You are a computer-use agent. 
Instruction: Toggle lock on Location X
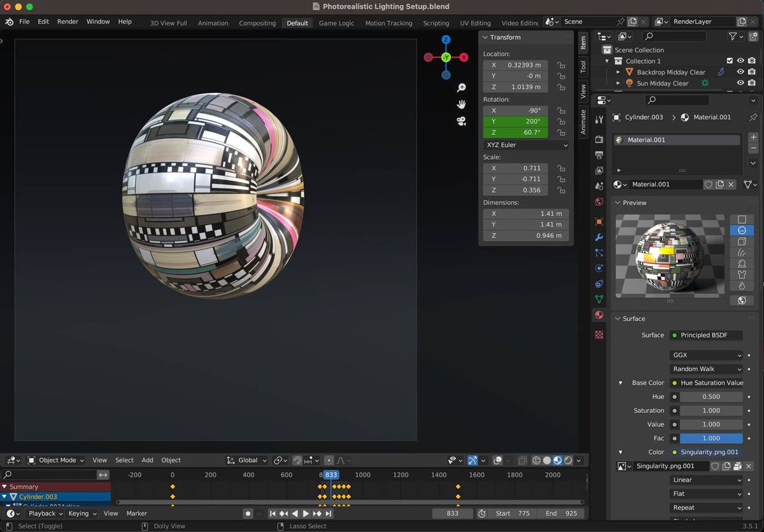561,65
